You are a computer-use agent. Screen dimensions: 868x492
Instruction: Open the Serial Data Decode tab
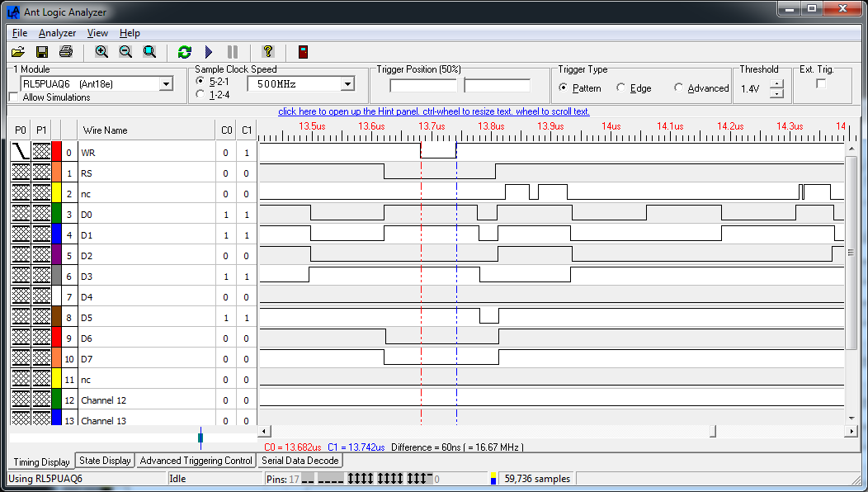point(299,461)
